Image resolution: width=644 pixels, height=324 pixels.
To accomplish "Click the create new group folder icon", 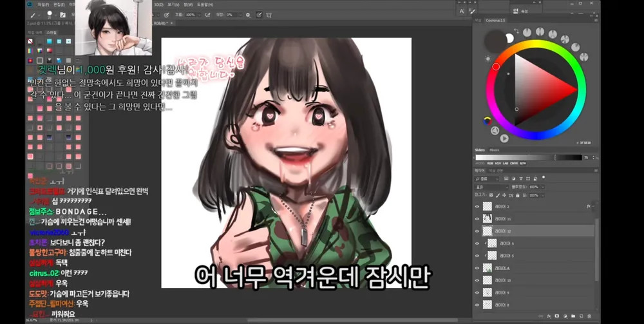I will [573, 316].
